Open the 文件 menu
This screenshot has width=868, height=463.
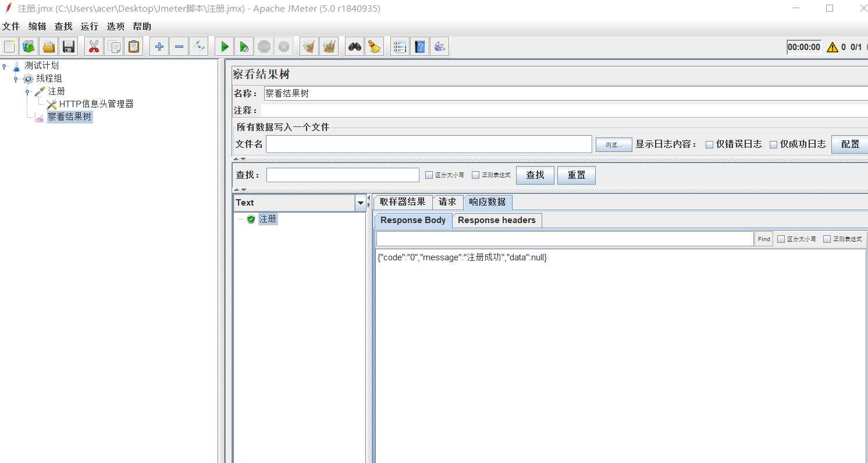click(x=11, y=26)
